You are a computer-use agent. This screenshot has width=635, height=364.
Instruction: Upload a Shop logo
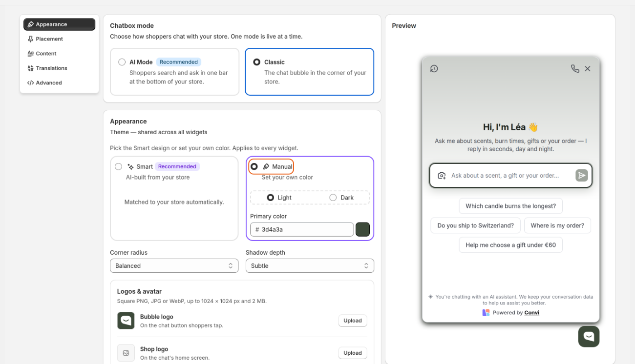pyautogui.click(x=353, y=353)
